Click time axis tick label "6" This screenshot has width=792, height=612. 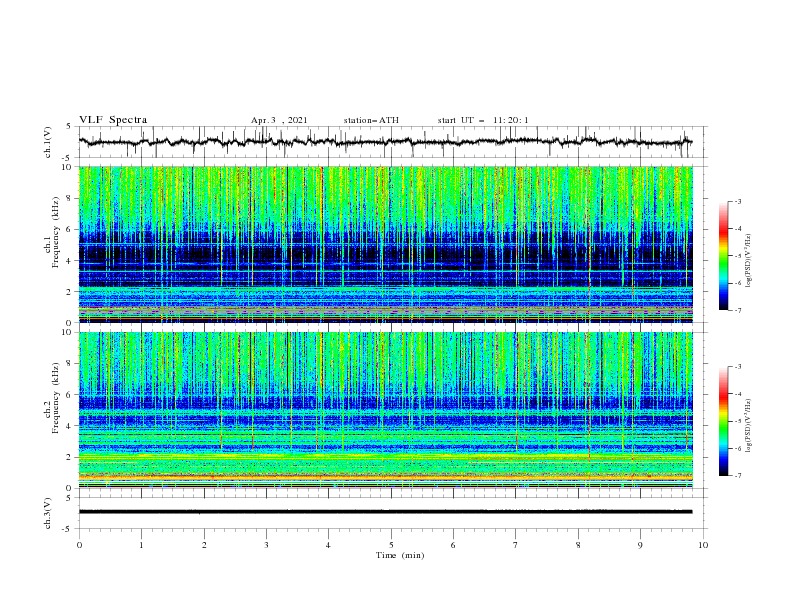pyautogui.click(x=453, y=545)
